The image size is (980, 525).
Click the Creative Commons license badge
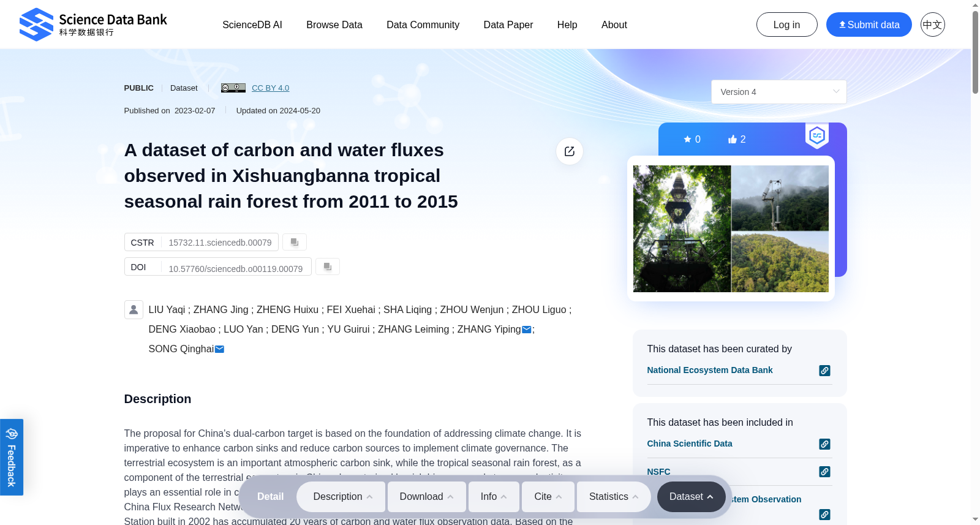[x=233, y=88]
